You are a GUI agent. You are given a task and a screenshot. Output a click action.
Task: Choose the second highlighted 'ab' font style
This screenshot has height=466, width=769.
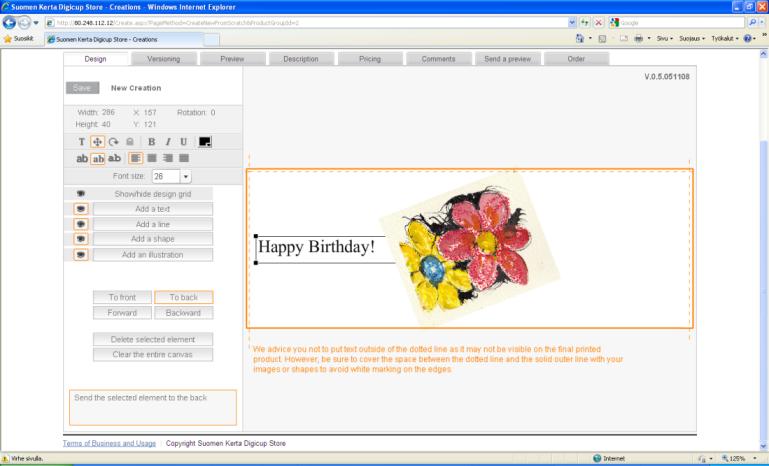coord(98,158)
